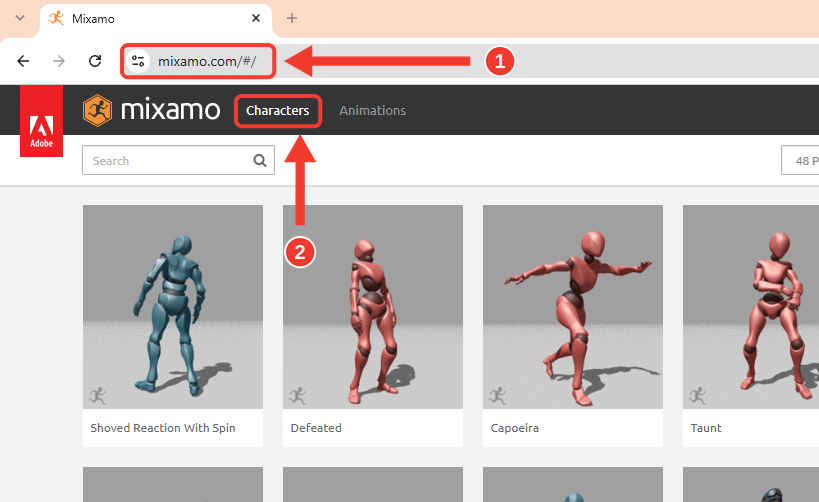Click the 'Defeated' label

coord(316,428)
